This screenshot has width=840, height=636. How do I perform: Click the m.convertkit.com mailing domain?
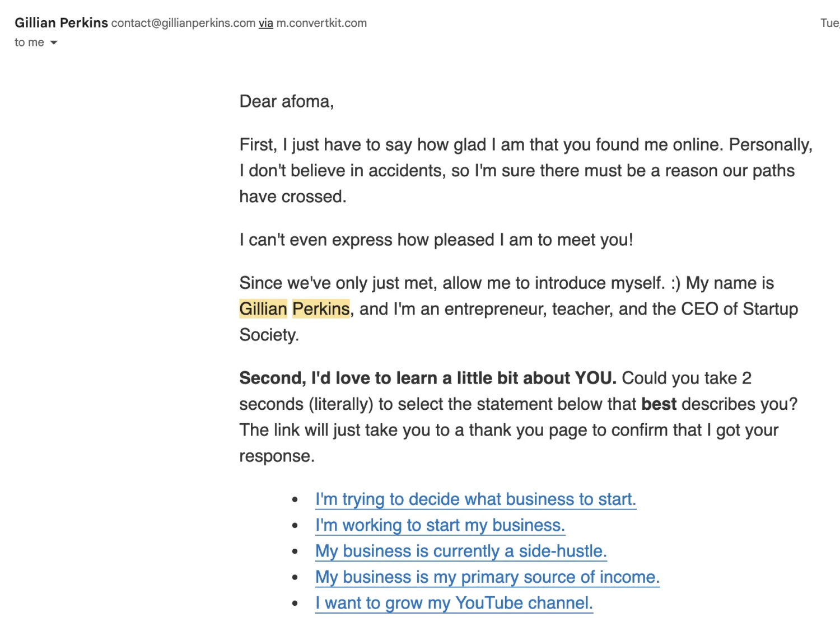coord(321,23)
